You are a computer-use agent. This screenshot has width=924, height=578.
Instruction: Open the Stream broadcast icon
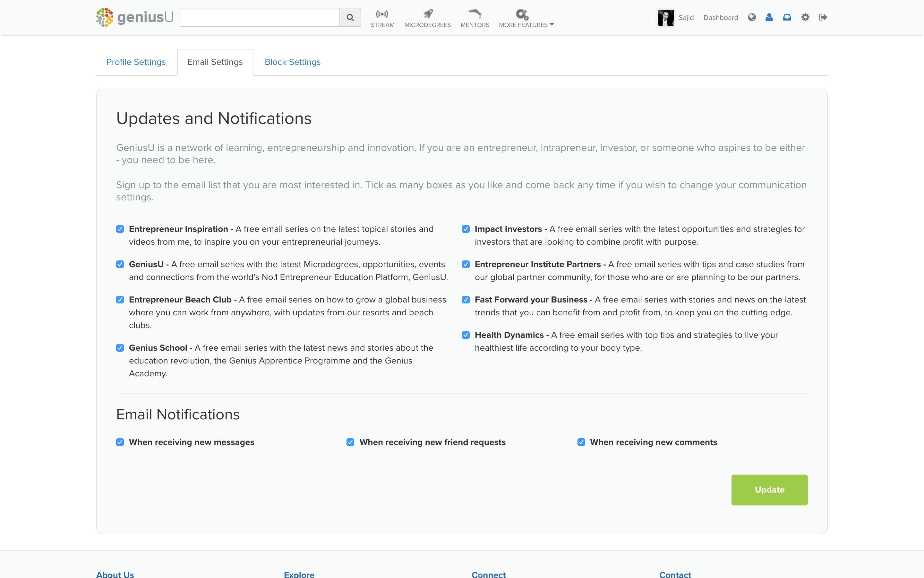382,14
